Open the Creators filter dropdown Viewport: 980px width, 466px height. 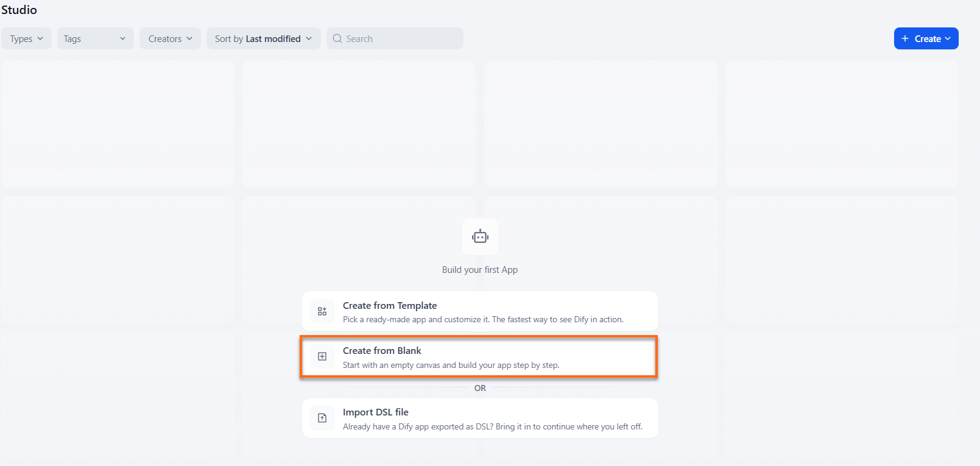[x=170, y=38]
